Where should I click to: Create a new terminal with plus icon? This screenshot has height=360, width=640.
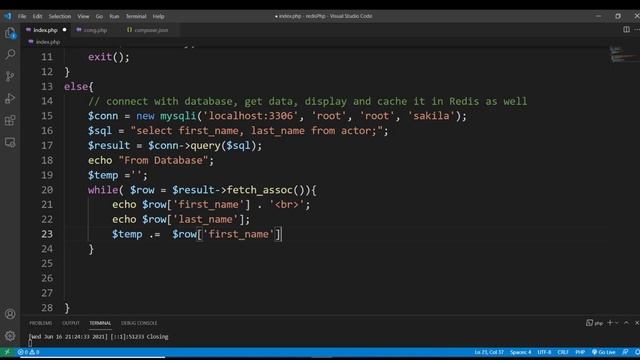[x=610, y=323]
